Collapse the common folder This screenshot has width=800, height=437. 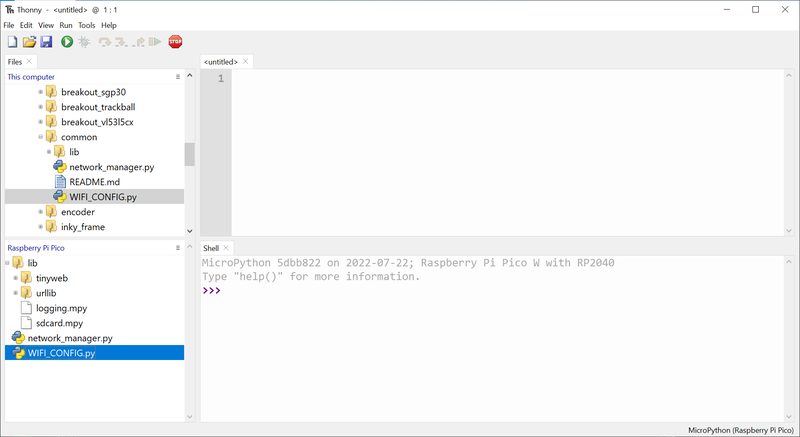[41, 137]
